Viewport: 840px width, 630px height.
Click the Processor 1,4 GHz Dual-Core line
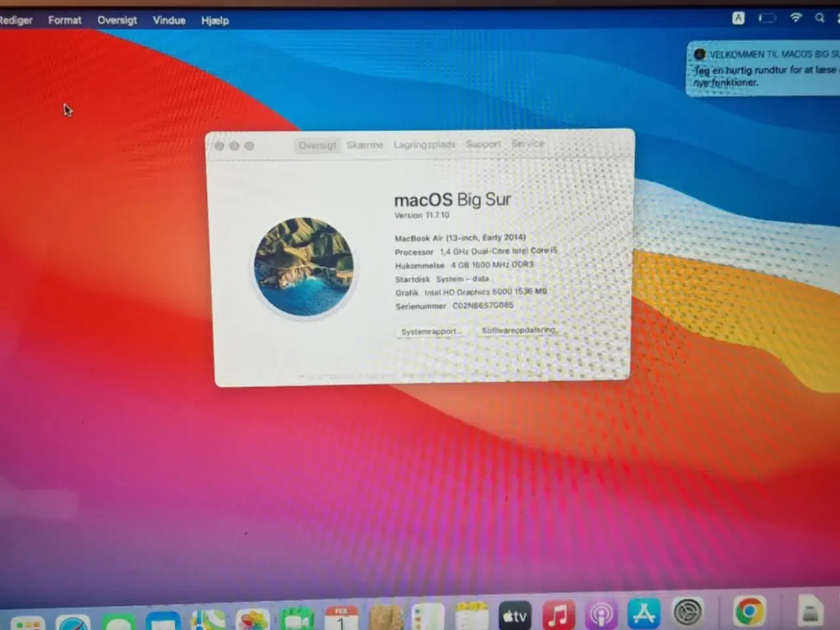click(x=476, y=251)
